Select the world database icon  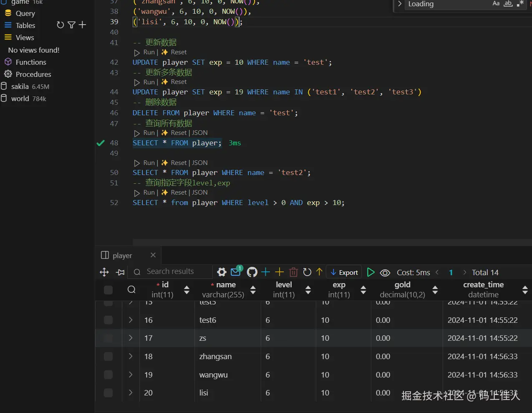click(4, 98)
